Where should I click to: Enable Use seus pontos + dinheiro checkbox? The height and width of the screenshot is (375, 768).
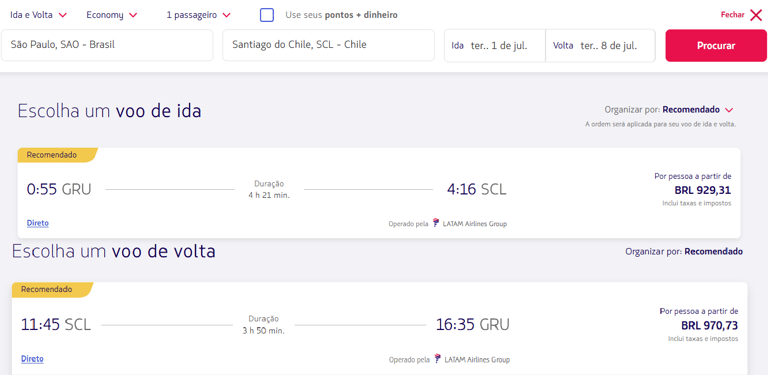coord(267,15)
